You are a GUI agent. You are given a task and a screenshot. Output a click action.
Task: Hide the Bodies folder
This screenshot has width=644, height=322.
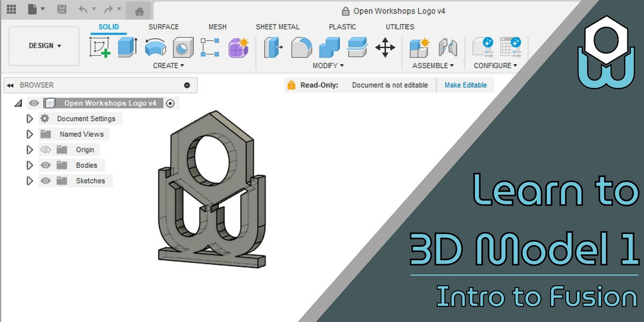[x=46, y=165]
